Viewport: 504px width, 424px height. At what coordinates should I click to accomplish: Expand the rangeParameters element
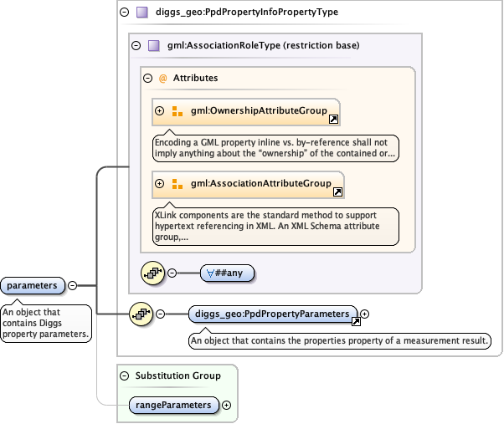(226, 406)
